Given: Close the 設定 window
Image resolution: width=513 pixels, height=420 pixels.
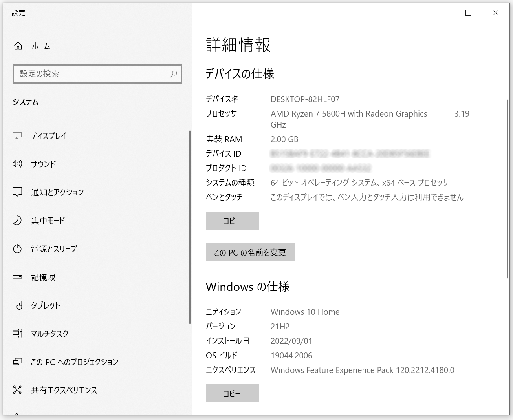Looking at the screenshot, I should click(495, 13).
